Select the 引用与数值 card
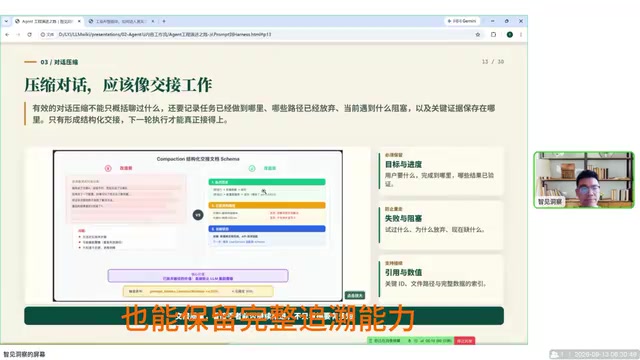Screen dimensions: 640x360 (x=441, y=279)
